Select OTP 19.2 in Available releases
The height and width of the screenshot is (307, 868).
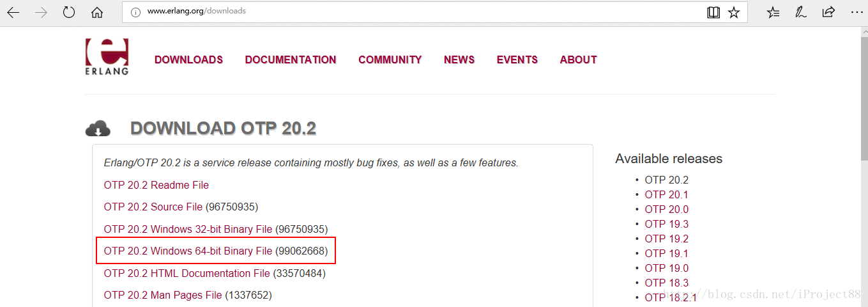click(667, 239)
